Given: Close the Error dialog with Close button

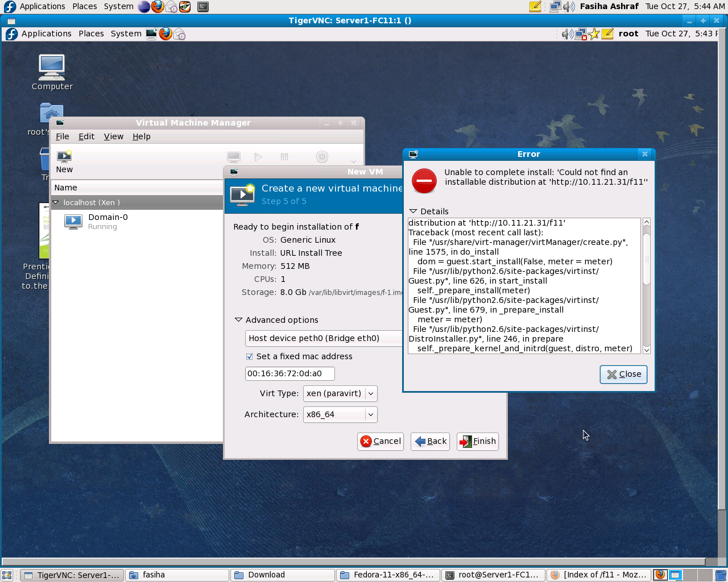Looking at the screenshot, I should pyautogui.click(x=623, y=374).
